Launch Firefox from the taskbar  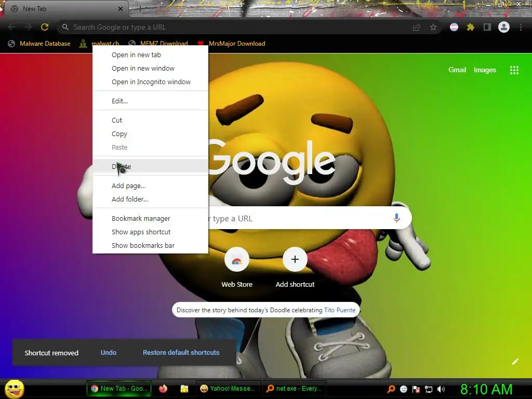coord(163,389)
